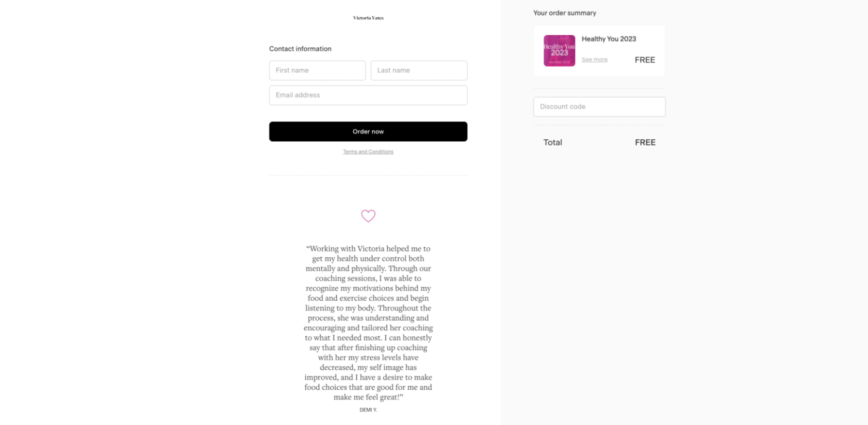Click the Victoria Yates logo
The height and width of the screenshot is (425, 868).
(x=368, y=17)
